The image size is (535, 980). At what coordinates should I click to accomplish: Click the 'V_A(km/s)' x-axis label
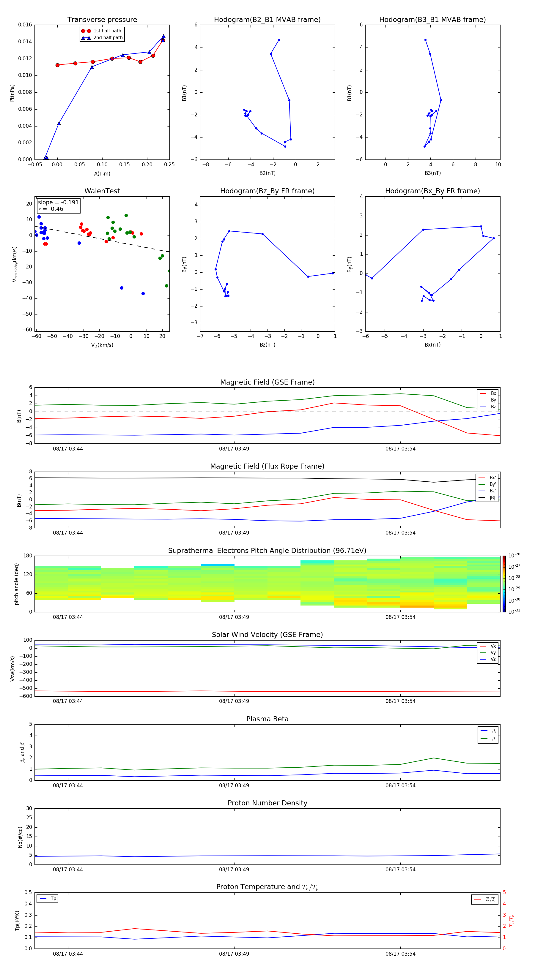coord(102,345)
